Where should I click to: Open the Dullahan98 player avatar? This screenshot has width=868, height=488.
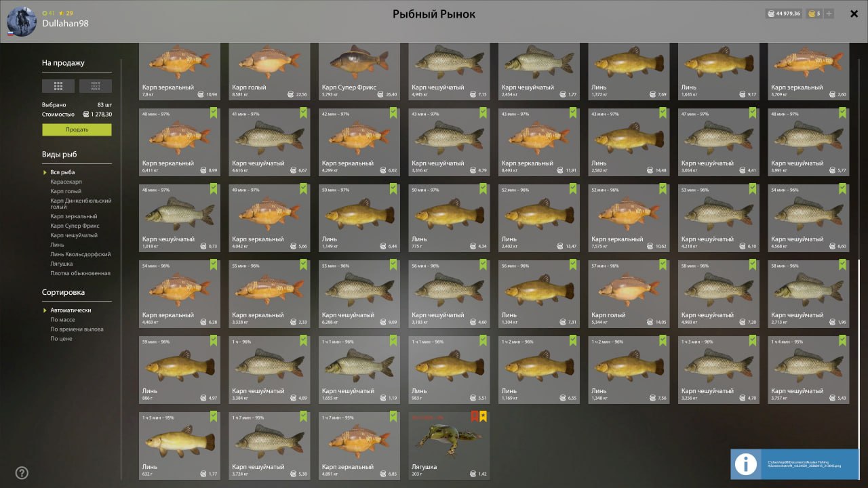[21, 22]
